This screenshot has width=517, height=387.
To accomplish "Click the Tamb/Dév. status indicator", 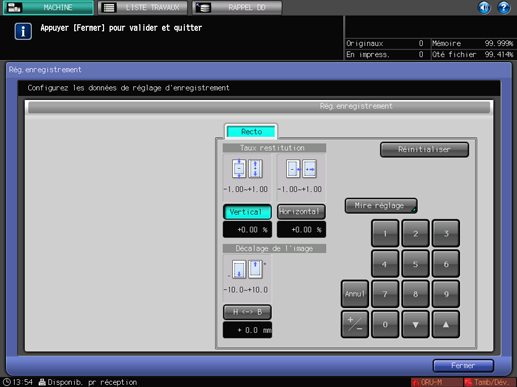I will [490, 382].
